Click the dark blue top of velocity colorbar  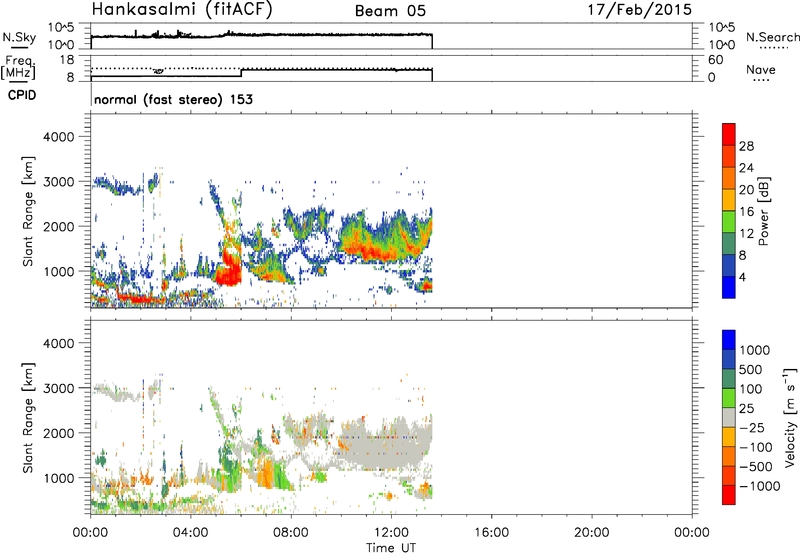[729, 340]
